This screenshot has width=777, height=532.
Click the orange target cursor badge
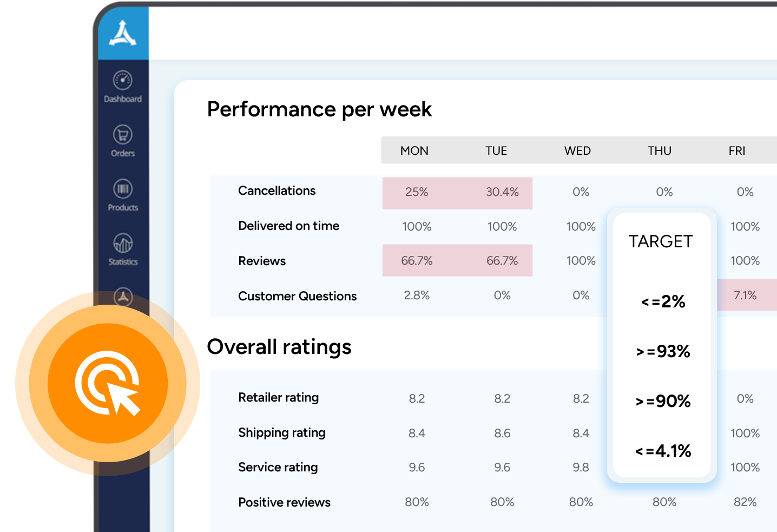[108, 383]
